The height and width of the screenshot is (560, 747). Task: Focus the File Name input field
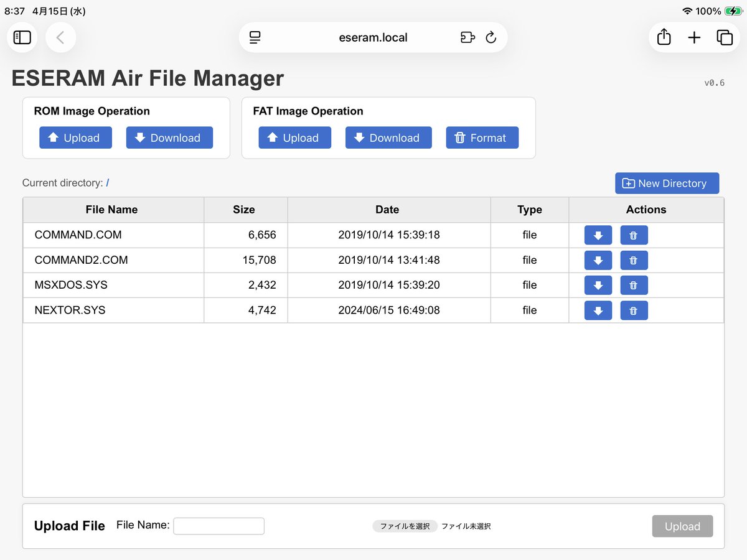(x=218, y=526)
